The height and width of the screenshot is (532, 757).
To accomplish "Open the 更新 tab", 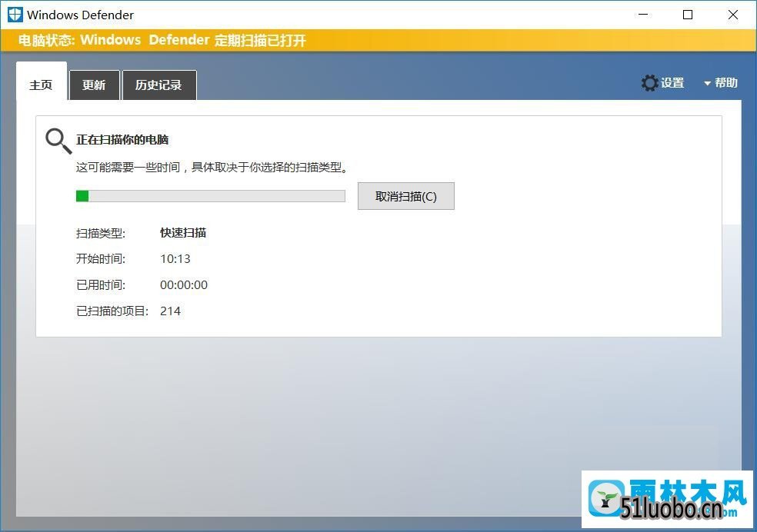I will click(94, 85).
